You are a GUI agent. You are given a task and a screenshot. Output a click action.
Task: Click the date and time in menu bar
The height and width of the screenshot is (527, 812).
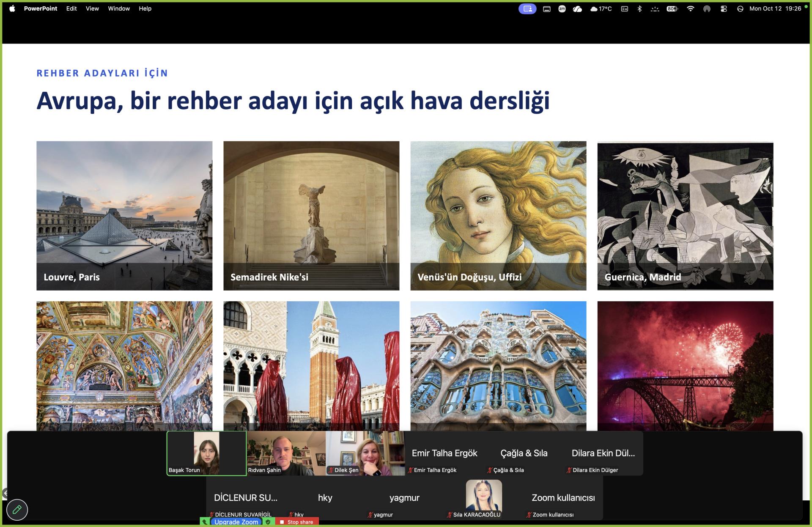point(775,8)
